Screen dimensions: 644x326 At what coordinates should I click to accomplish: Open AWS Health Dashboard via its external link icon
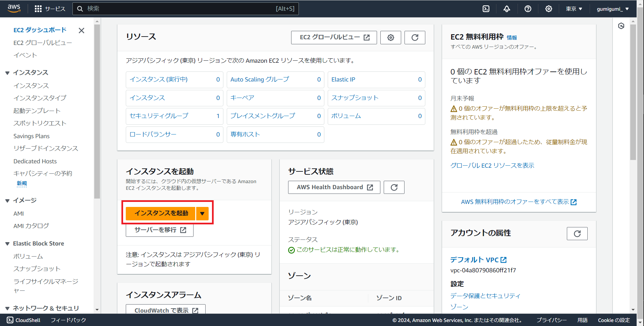click(x=370, y=187)
